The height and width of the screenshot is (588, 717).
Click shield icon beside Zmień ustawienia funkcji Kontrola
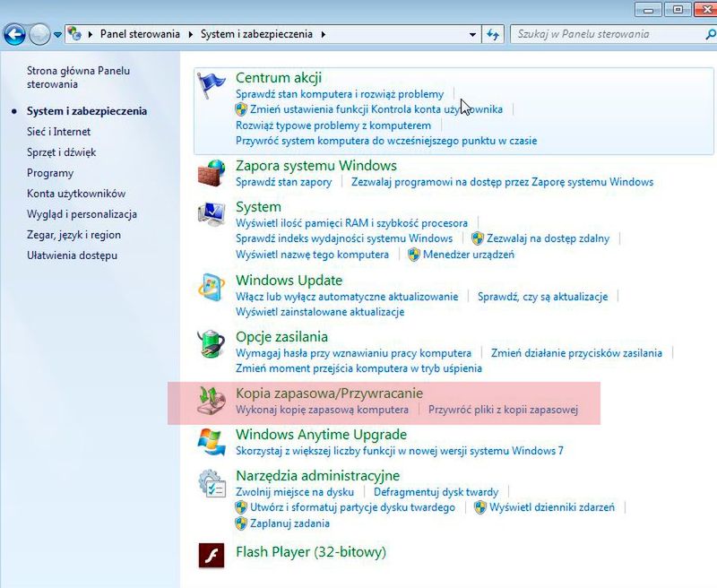coord(241,109)
